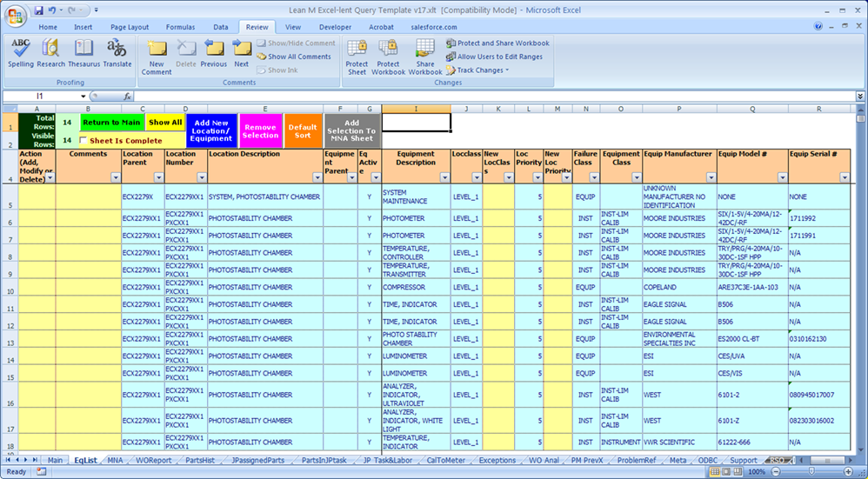
Task: Select Page Layout view in status bar
Action: (x=725, y=472)
